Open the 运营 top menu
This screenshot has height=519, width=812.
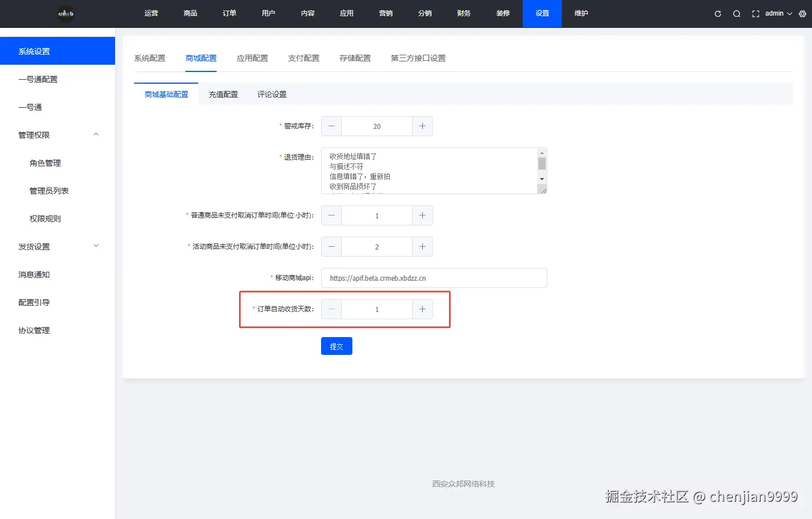coord(151,13)
